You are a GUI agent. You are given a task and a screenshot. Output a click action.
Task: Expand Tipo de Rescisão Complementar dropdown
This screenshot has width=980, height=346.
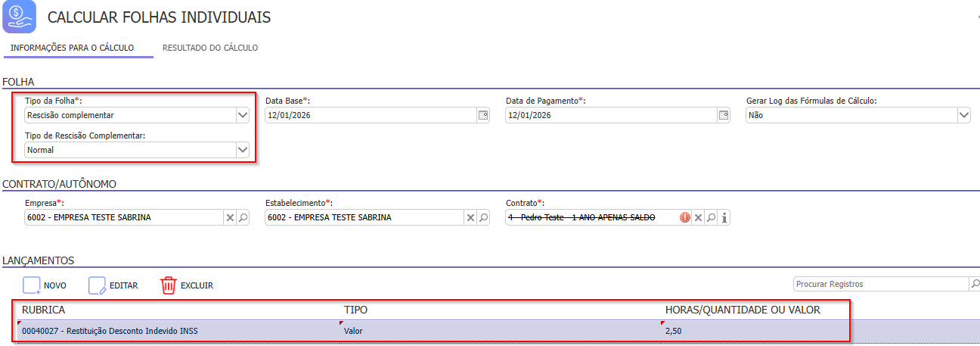pyautogui.click(x=242, y=150)
